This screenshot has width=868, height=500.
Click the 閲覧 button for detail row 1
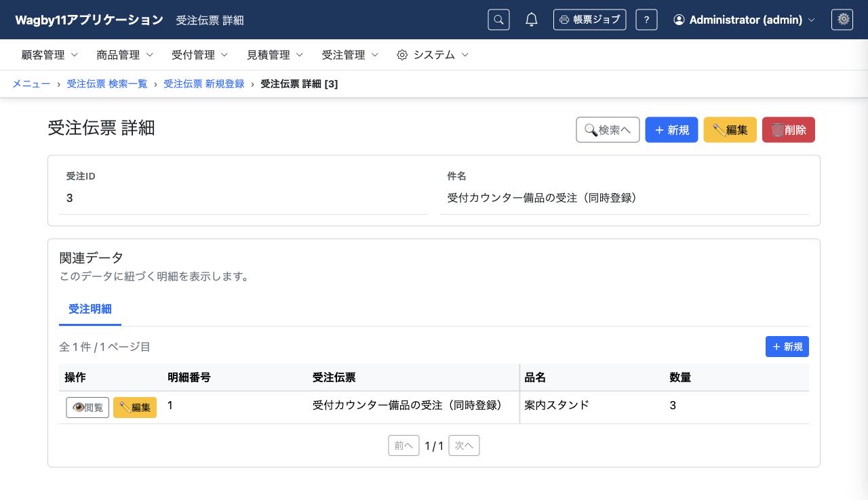87,407
